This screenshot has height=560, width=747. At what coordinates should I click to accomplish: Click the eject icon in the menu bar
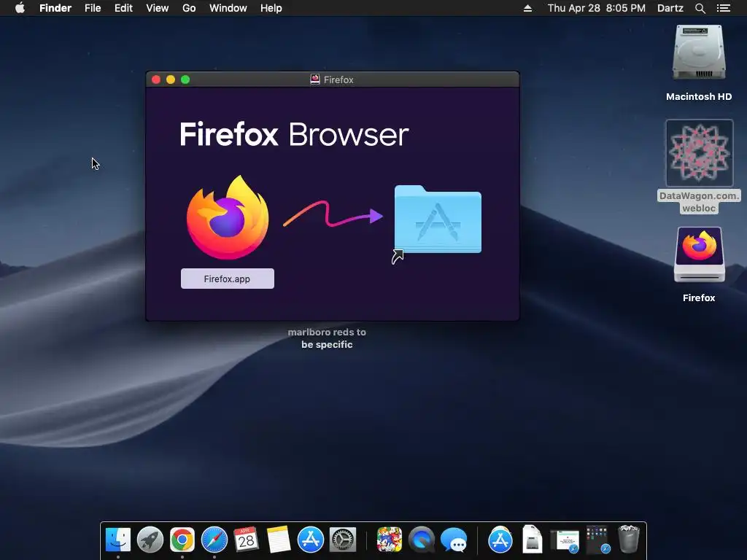[527, 8]
